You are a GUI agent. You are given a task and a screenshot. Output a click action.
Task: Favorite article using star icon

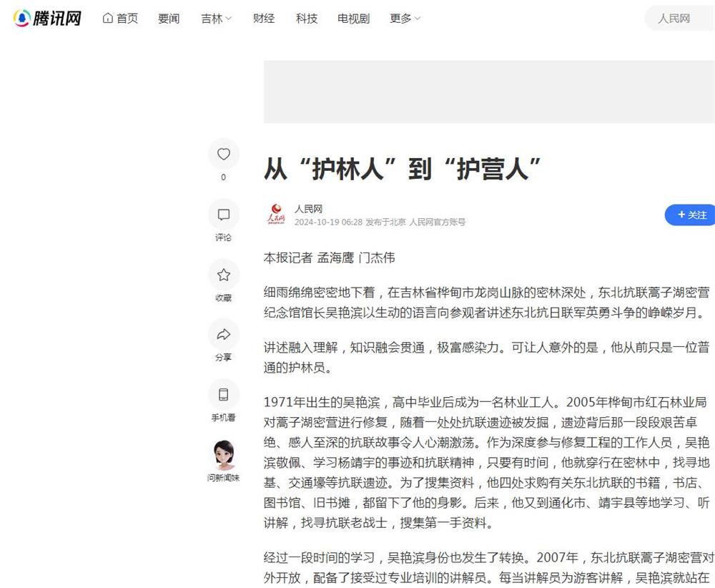223,275
